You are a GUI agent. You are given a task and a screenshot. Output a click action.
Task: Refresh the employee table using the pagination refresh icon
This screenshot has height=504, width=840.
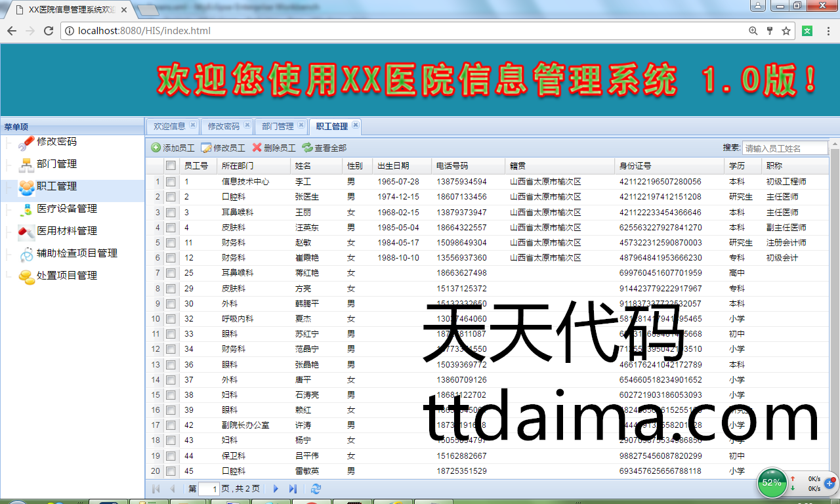click(316, 489)
